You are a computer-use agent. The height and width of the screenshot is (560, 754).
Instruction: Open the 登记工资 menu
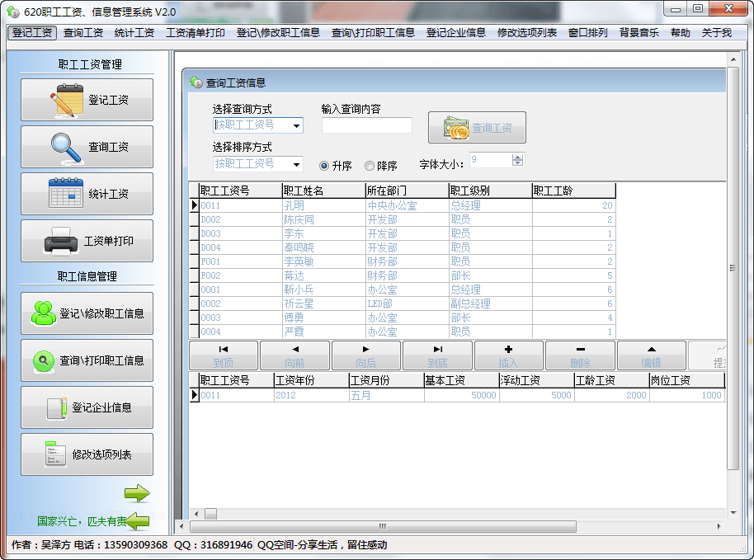(32, 33)
